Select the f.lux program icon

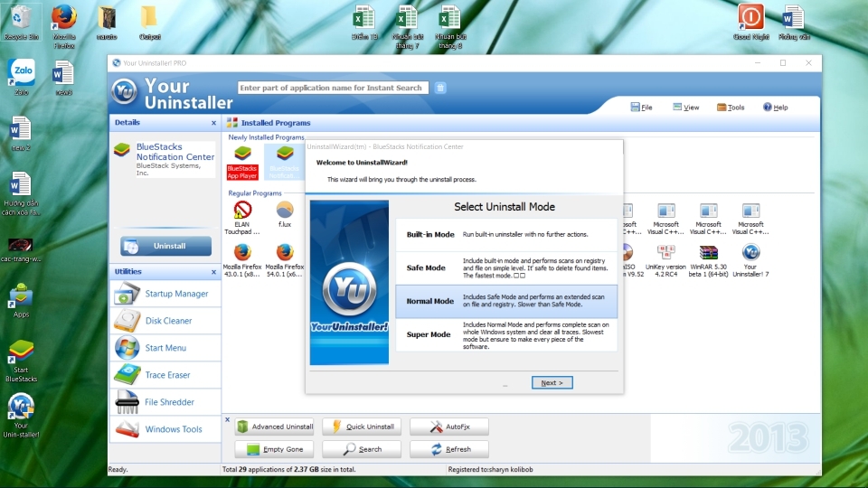click(285, 215)
